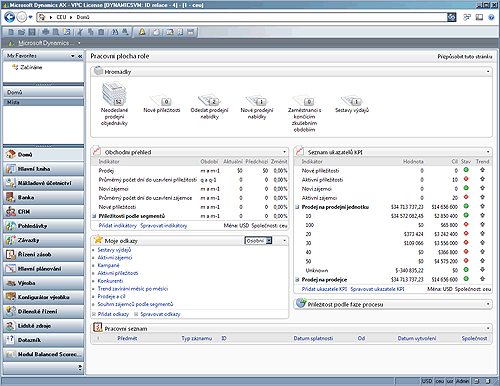500x386 pixels.
Task: Click the alert bell toolbar icon
Action: 142,32
